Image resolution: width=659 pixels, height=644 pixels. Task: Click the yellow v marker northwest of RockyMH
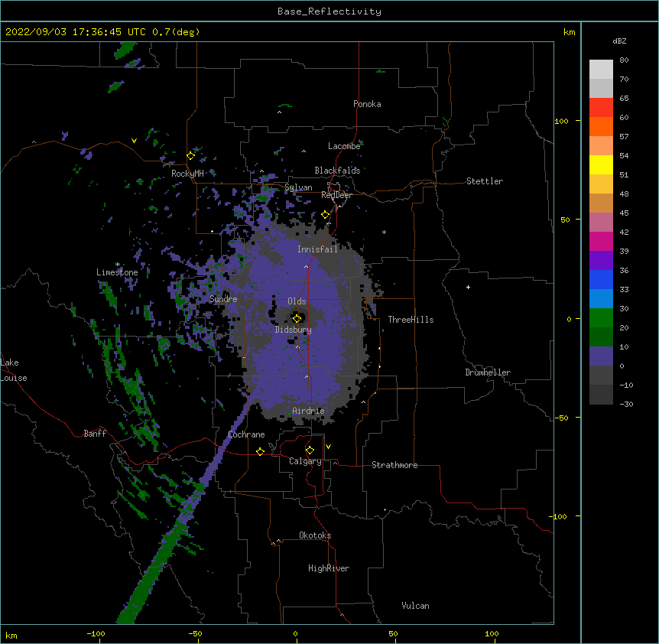tap(134, 141)
